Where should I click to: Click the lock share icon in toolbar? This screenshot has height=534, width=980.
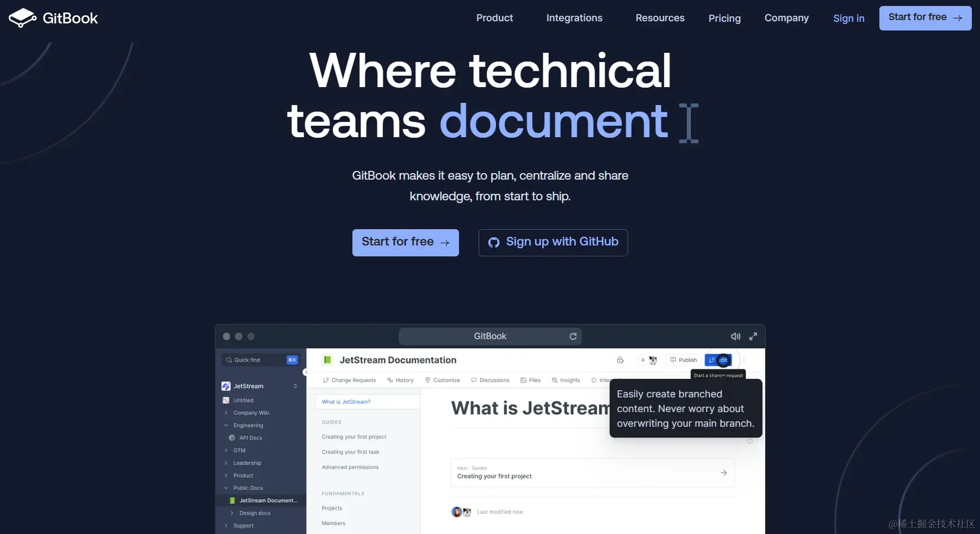tap(621, 360)
